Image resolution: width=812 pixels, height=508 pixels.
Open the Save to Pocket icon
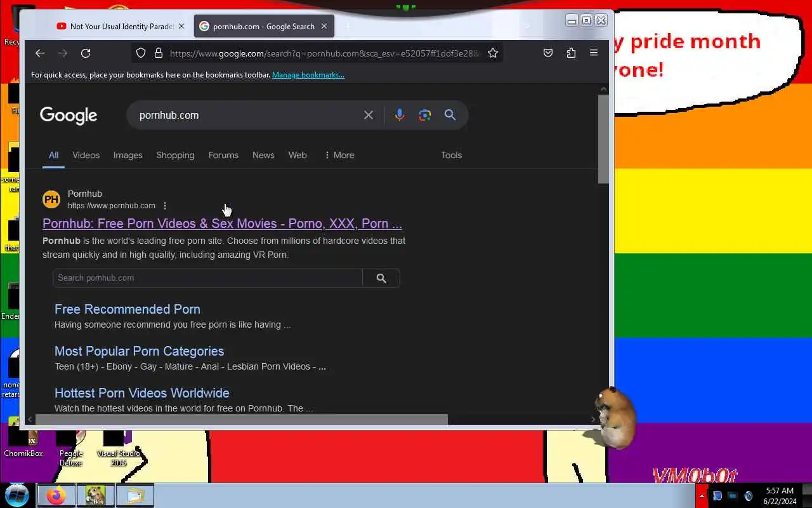548,53
